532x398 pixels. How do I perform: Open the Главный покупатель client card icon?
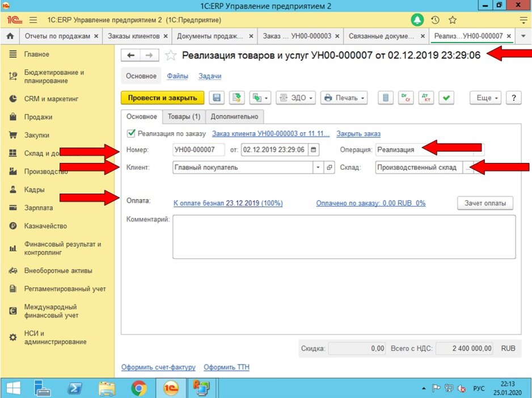(x=329, y=167)
